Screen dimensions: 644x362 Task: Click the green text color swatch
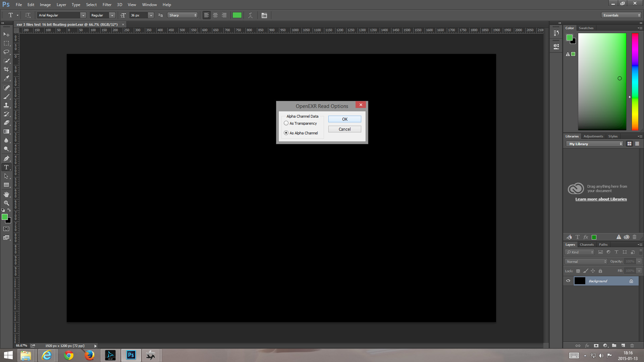pos(237,15)
